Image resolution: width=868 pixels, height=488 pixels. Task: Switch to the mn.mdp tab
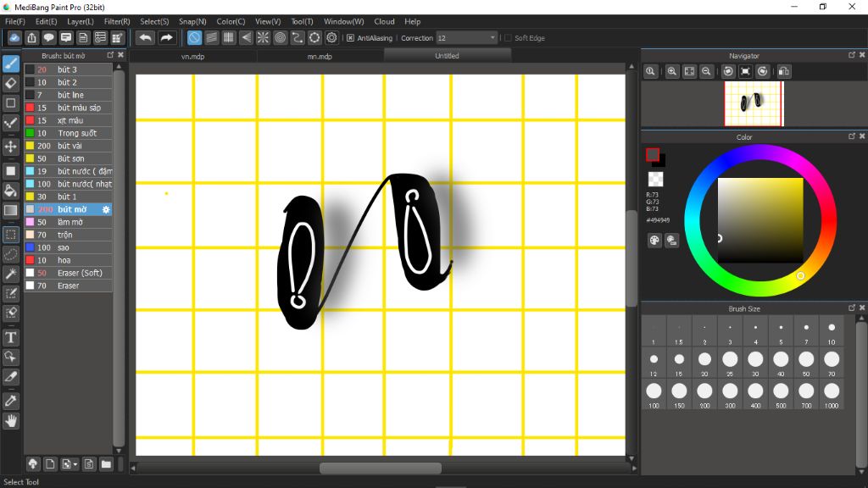point(320,57)
